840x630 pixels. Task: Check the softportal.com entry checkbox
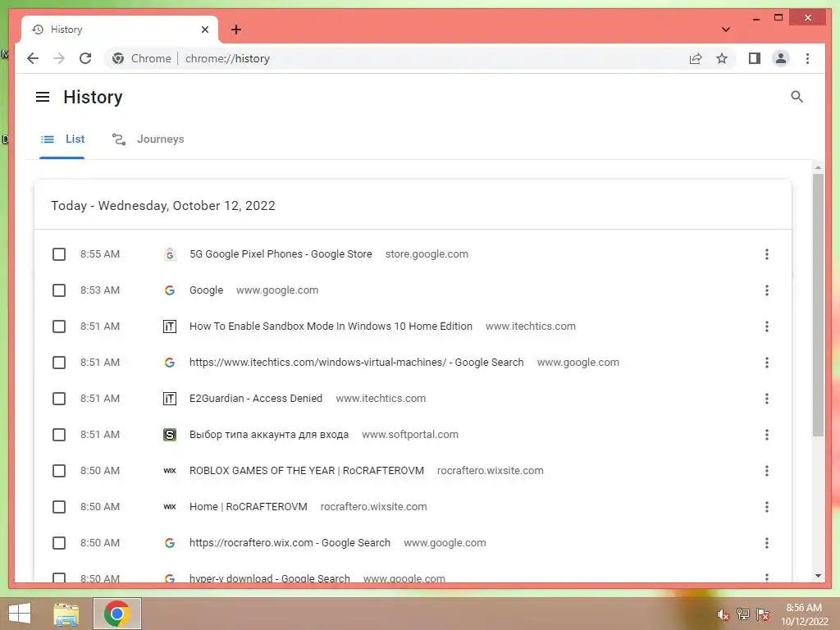(x=59, y=435)
